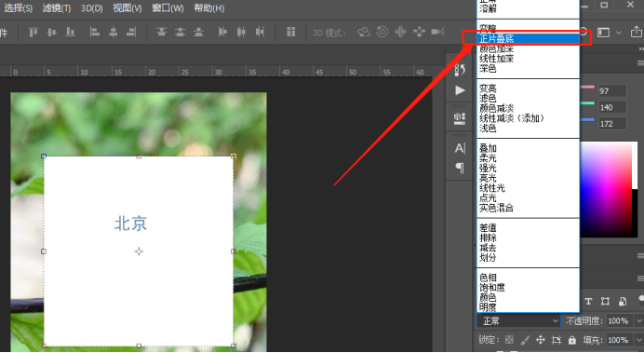Open the History panel icon

click(460, 70)
